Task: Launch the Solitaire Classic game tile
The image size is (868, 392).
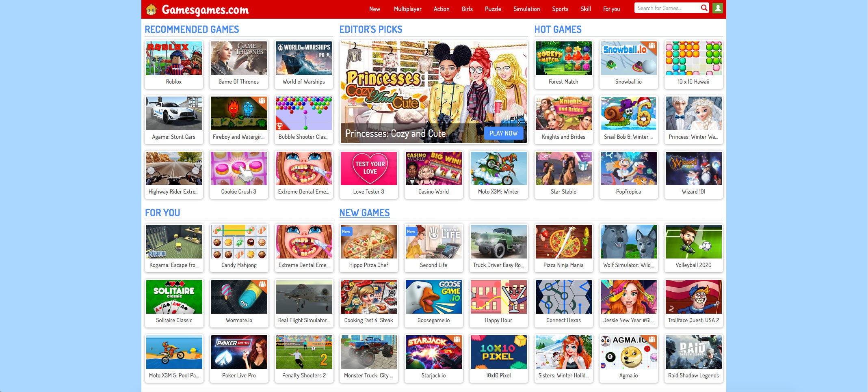Action: [174, 297]
